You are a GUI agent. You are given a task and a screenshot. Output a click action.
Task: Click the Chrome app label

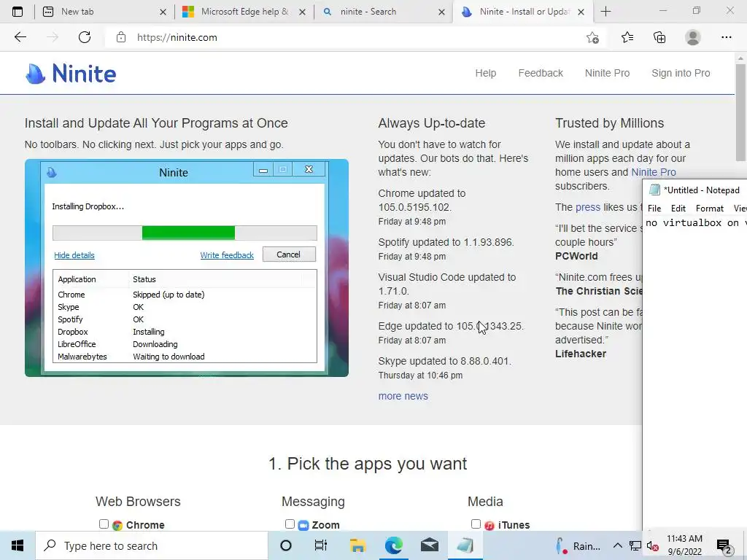click(x=145, y=525)
